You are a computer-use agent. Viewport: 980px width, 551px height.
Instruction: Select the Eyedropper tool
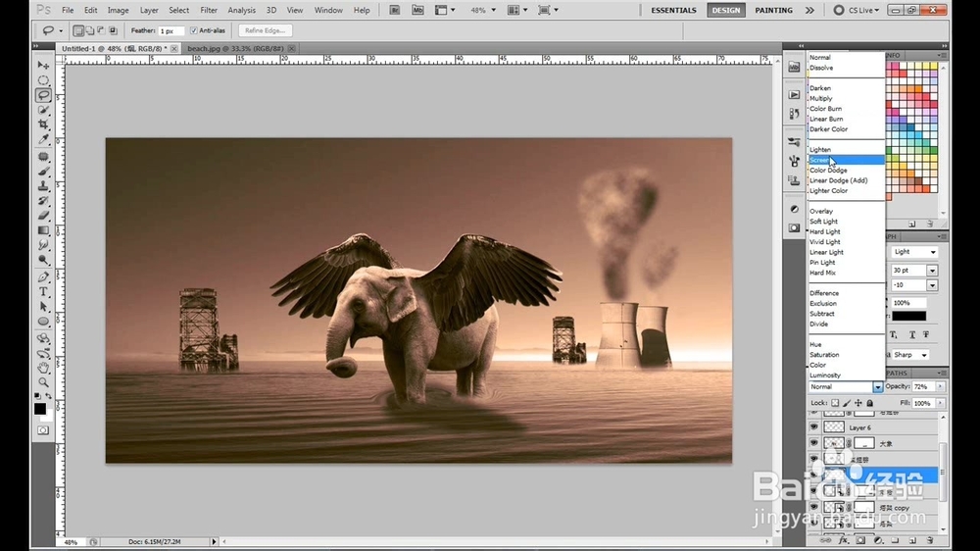point(43,139)
